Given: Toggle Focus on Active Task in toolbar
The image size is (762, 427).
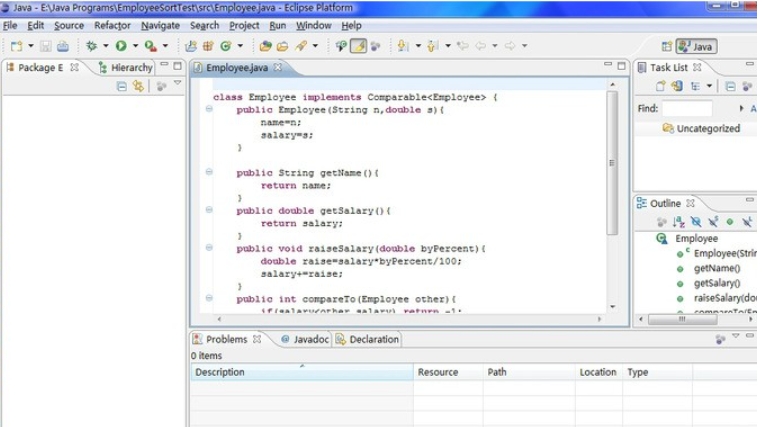Looking at the screenshot, I should (376, 46).
